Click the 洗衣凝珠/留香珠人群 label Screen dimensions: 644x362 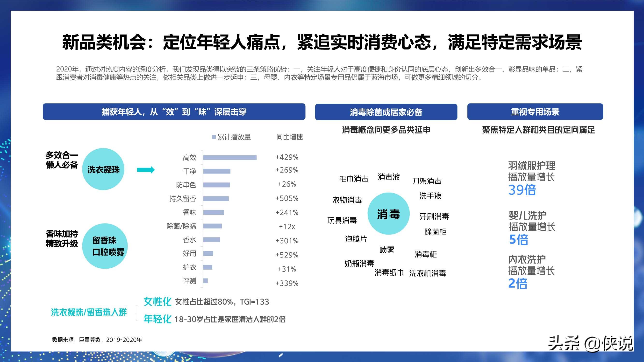pyautogui.click(x=89, y=312)
